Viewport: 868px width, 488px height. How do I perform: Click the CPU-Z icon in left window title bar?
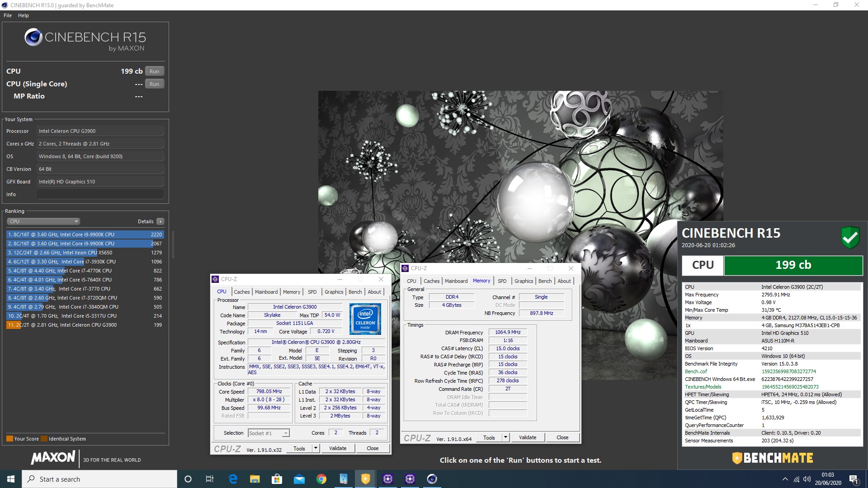[216, 279]
